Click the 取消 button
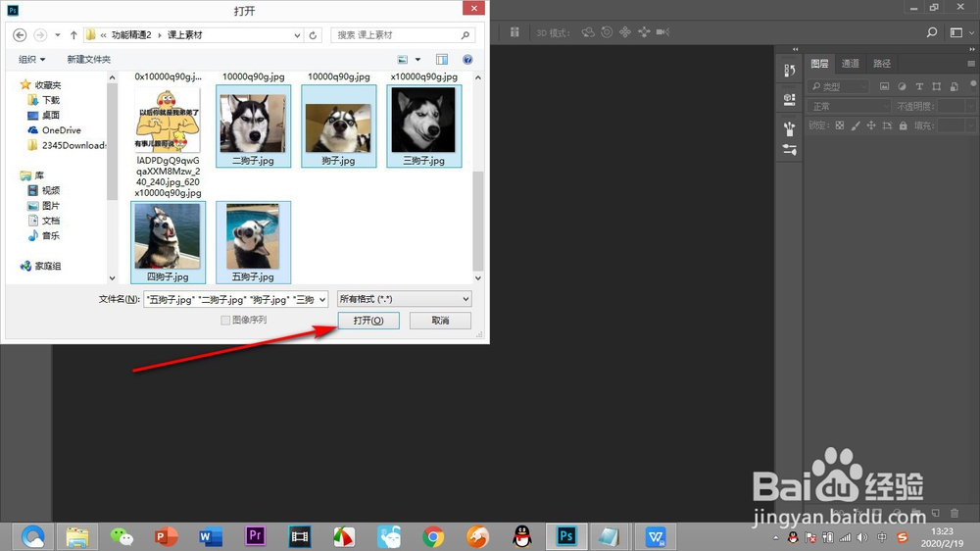980x551 pixels. (x=440, y=321)
